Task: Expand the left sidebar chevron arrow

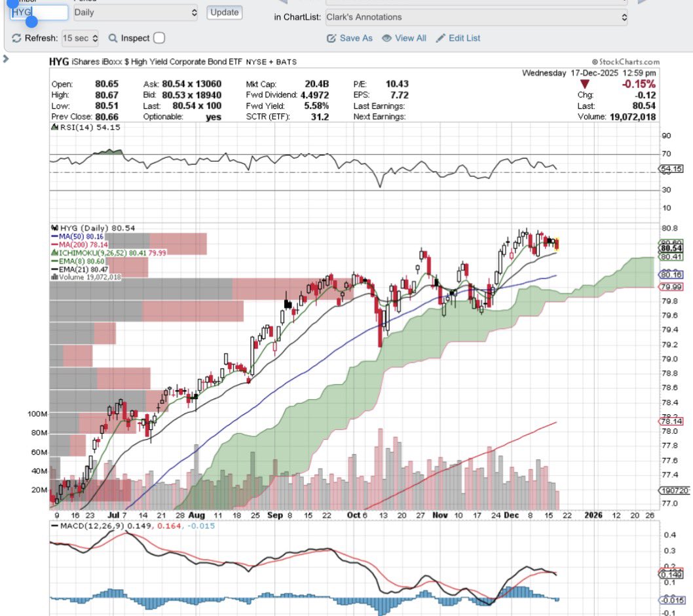Action: tap(6, 58)
